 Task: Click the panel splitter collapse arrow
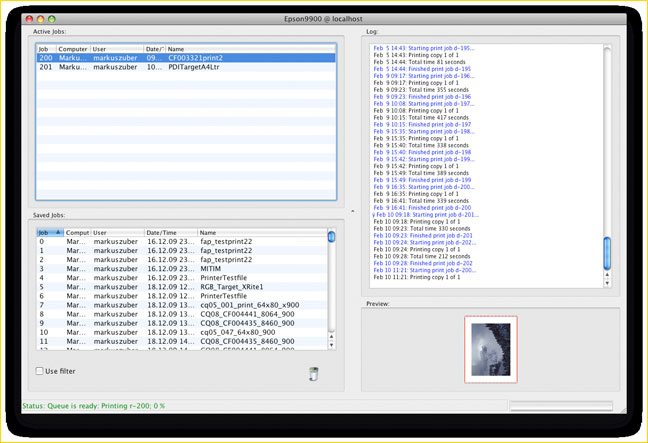(x=353, y=211)
